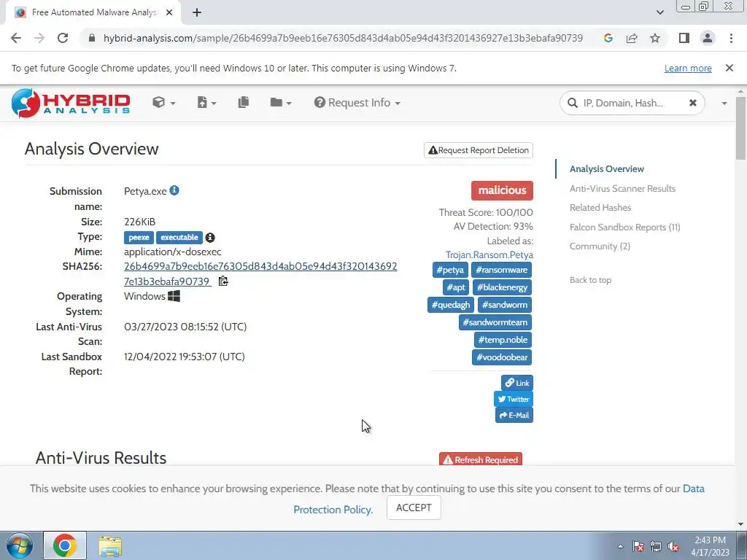Screen dimensions: 747x560
Task: Click Back to top link
Action: [590, 280]
